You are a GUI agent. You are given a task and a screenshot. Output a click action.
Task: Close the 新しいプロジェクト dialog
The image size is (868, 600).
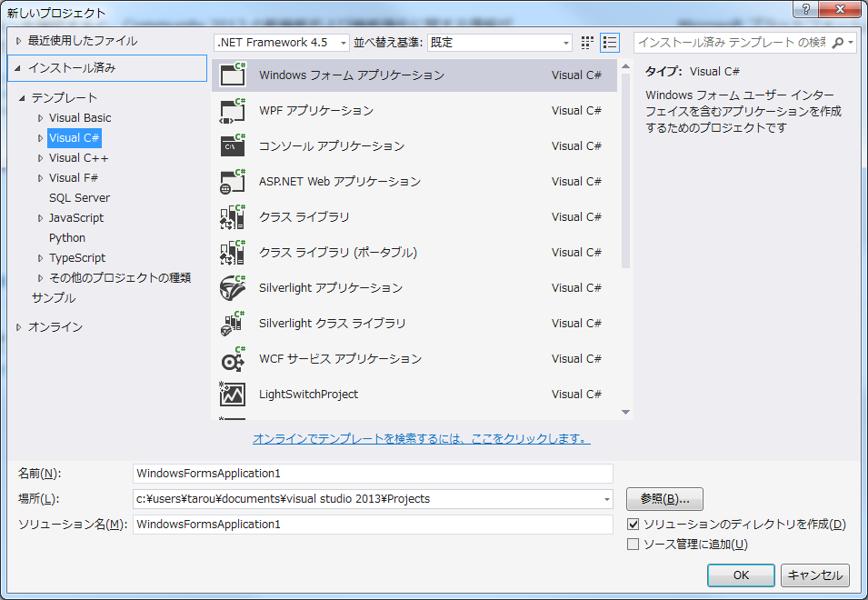pyautogui.click(x=840, y=9)
